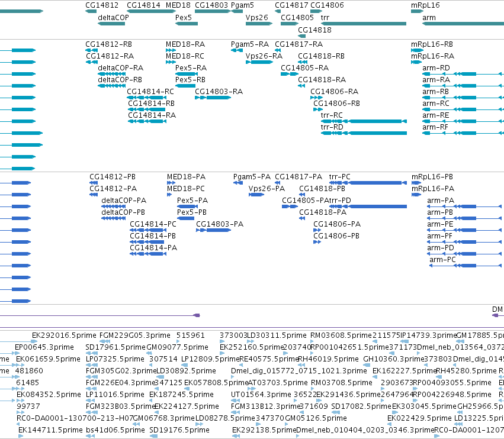Select transcript arm-RD

(436, 68)
